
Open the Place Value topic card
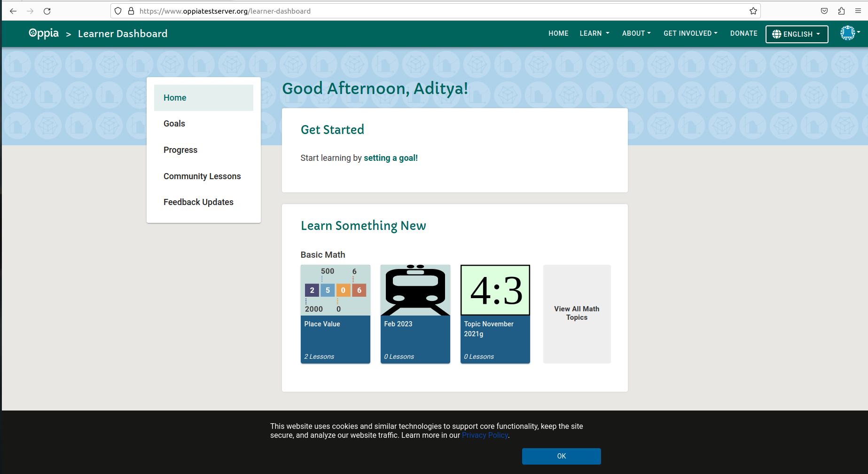pos(335,314)
